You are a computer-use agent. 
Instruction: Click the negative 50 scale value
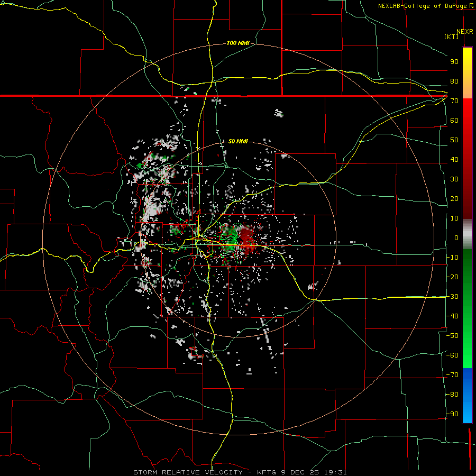tap(452, 335)
